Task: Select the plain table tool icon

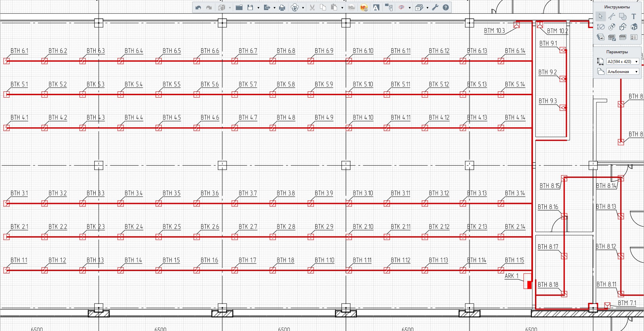Action: tap(623, 37)
